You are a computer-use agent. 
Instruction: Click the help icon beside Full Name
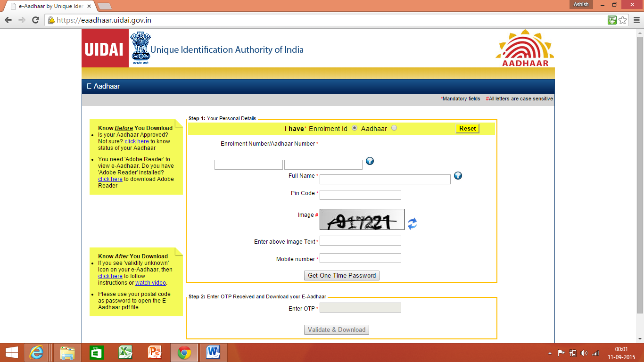tap(458, 176)
